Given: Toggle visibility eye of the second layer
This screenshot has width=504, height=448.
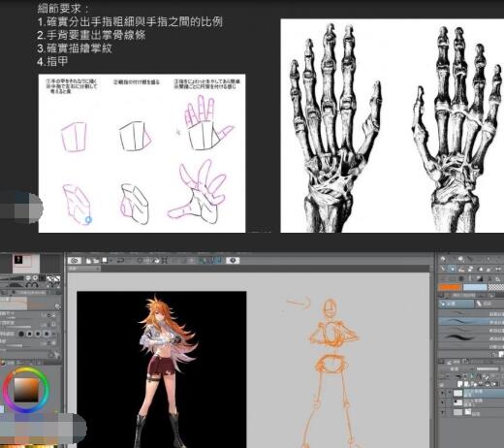Looking at the screenshot, I should pos(443,402).
